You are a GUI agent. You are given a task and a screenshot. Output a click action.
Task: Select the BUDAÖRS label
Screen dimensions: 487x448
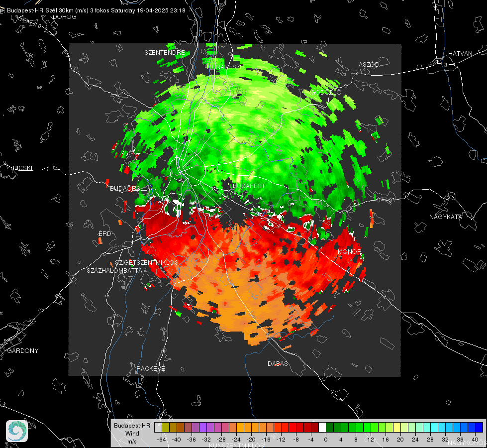[x=125, y=188]
